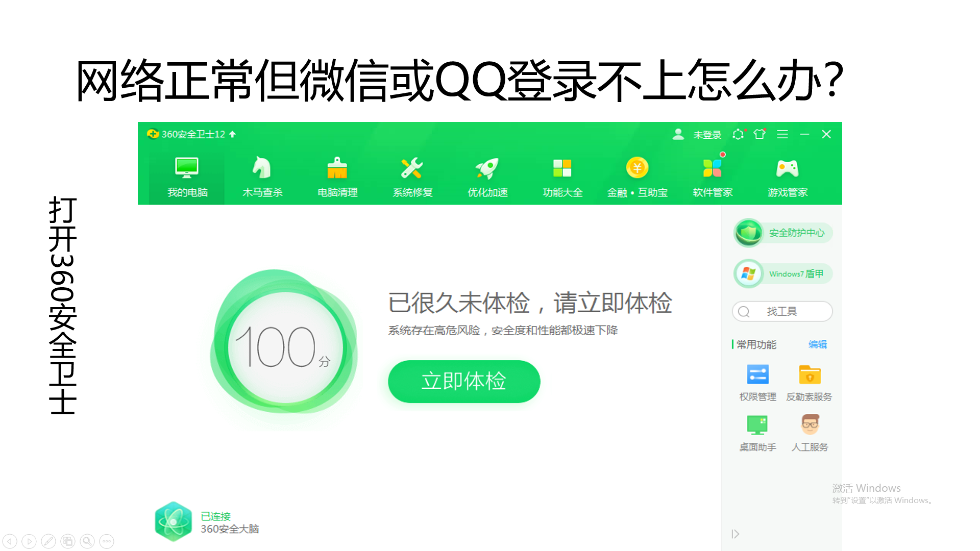Click the slideshow next arrow control
980x551 pixels.
(x=29, y=541)
